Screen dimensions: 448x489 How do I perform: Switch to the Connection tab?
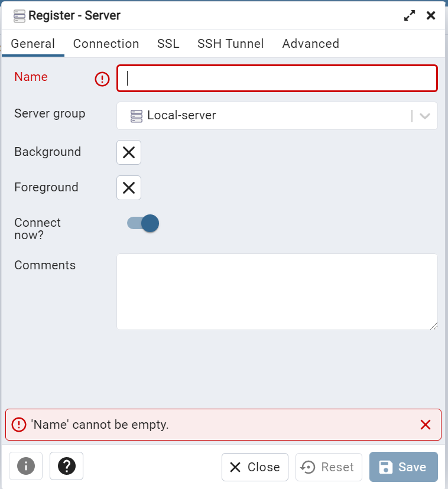tap(106, 44)
